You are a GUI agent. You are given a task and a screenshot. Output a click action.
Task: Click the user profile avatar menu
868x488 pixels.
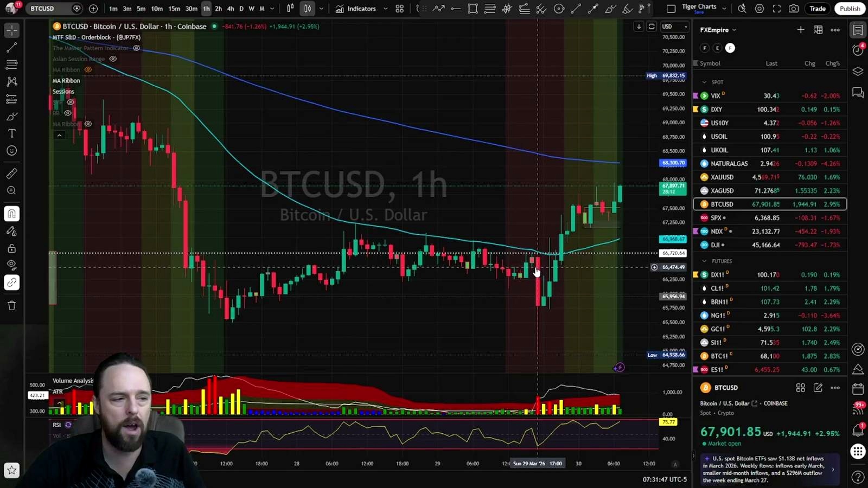tap(12, 9)
